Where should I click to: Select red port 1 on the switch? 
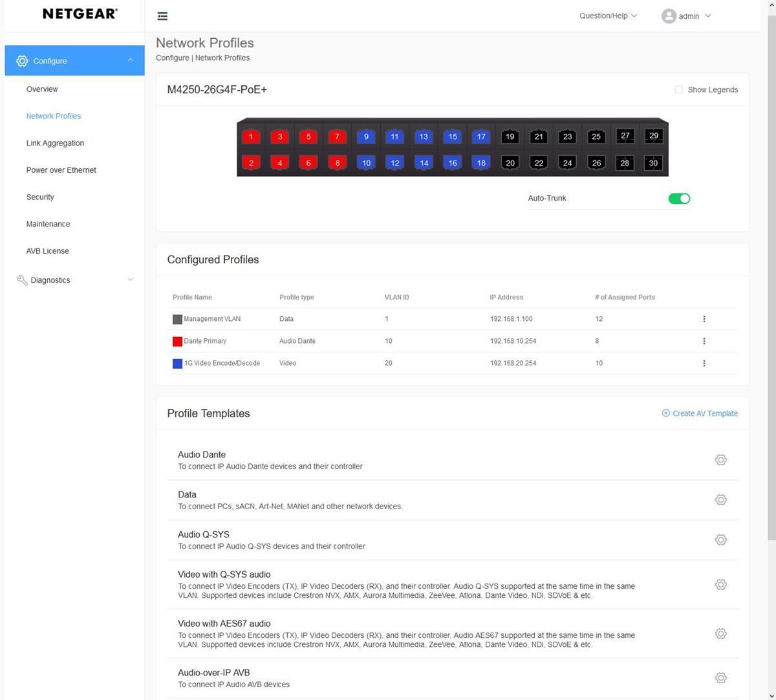click(x=251, y=137)
